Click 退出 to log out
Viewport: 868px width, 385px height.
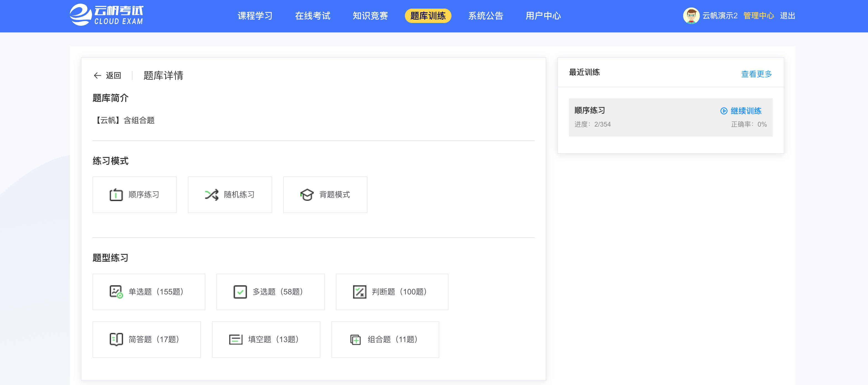(x=787, y=16)
